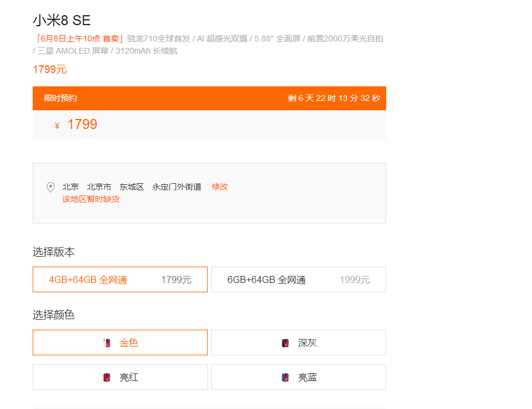Click the 6月8日上午10点 首卖 promo text
Screen dimensions: 532x409
(79, 39)
